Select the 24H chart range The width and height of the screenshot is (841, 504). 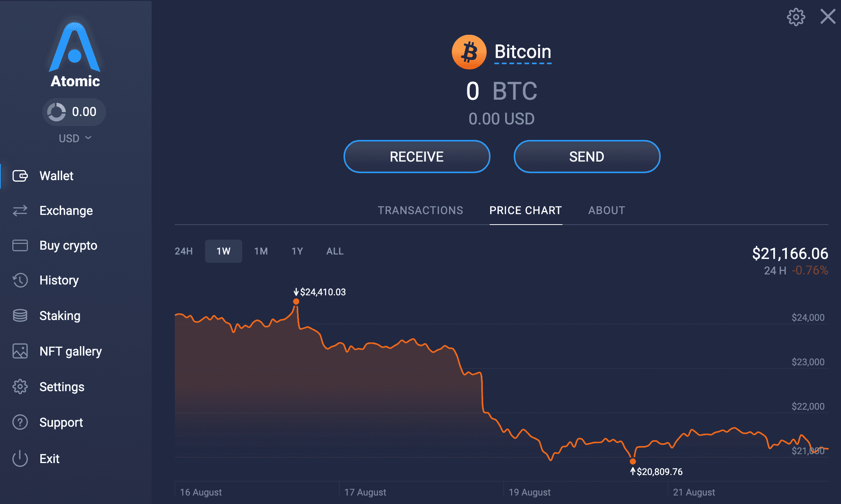pos(184,251)
